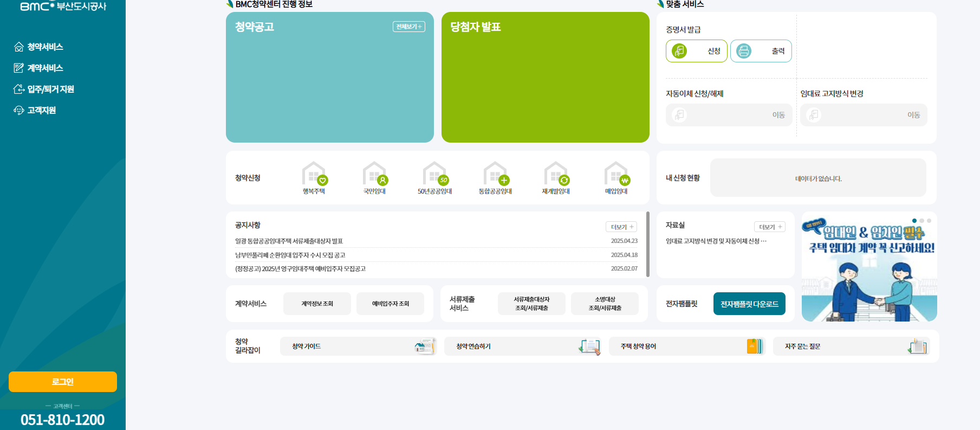Click the orange book icon beside 주택 청약 용어

coord(754,346)
